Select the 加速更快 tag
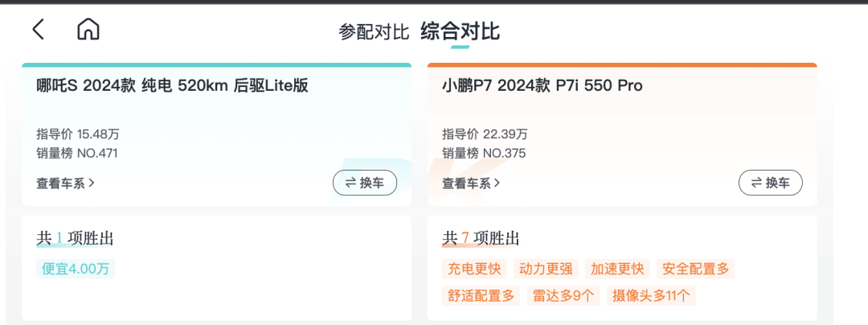 (x=617, y=269)
